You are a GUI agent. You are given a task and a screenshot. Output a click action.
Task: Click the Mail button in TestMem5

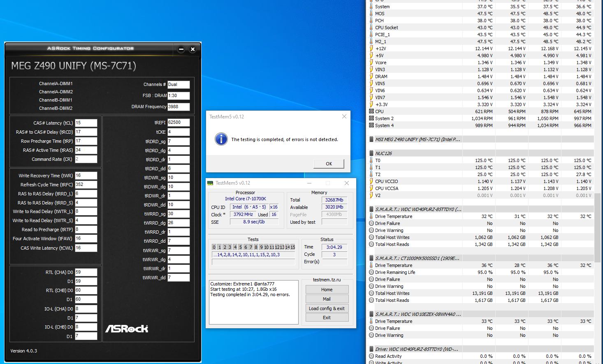327,299
